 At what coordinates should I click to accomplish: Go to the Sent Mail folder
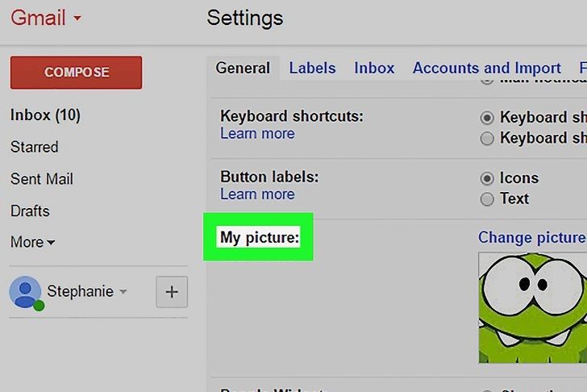tap(41, 179)
